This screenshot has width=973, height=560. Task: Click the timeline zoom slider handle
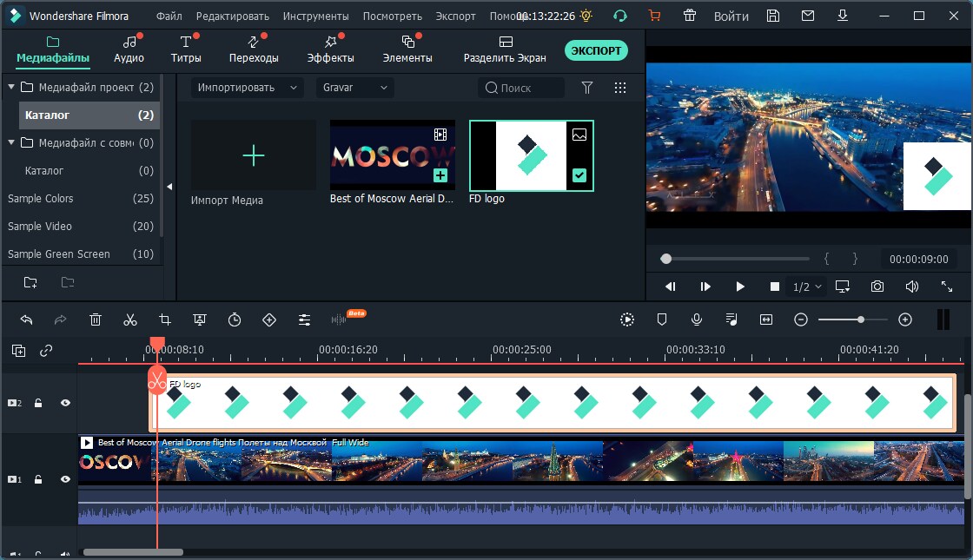tap(861, 320)
